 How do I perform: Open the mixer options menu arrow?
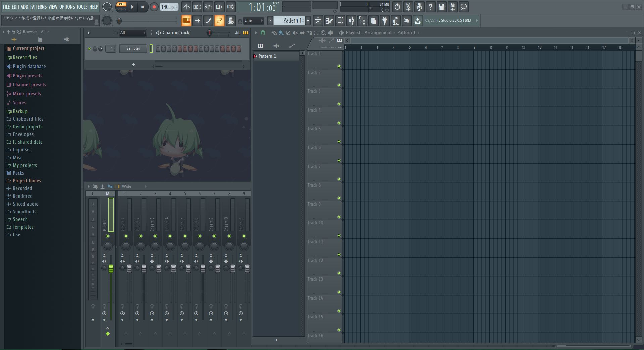(89, 186)
